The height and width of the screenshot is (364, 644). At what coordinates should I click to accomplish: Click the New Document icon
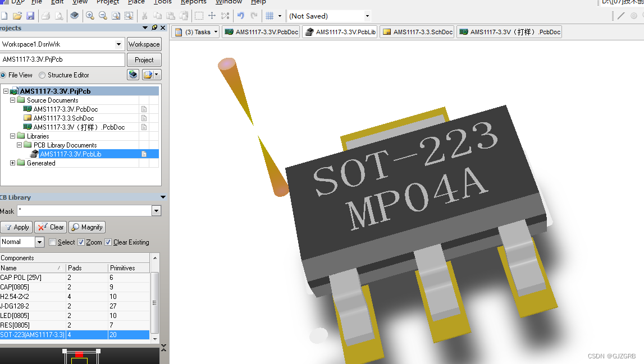pos(4,16)
